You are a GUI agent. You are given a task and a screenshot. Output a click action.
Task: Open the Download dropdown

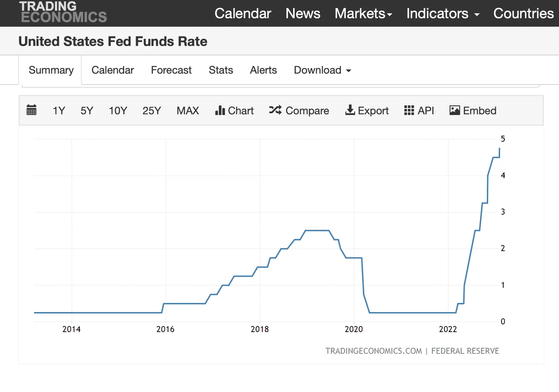(322, 70)
